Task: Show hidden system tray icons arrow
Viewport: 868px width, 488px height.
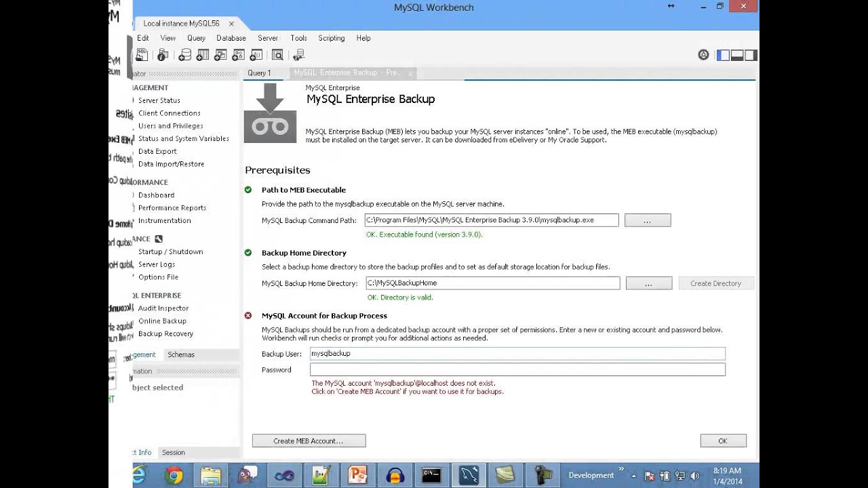Action: (x=633, y=476)
